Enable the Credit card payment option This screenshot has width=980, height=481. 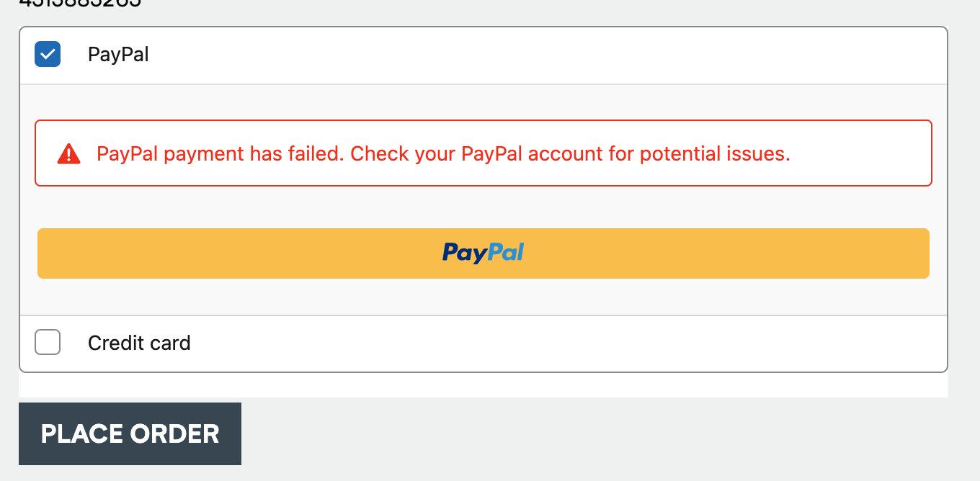[x=47, y=342]
